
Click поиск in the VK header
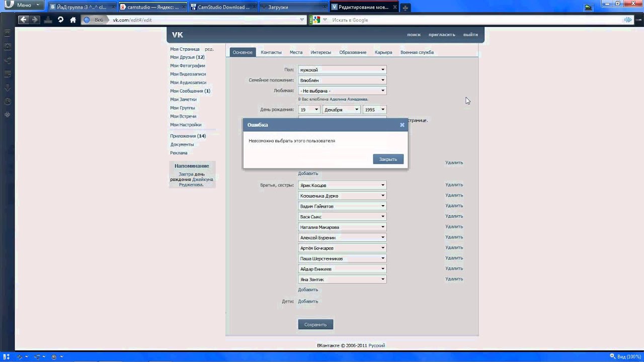pyautogui.click(x=414, y=35)
